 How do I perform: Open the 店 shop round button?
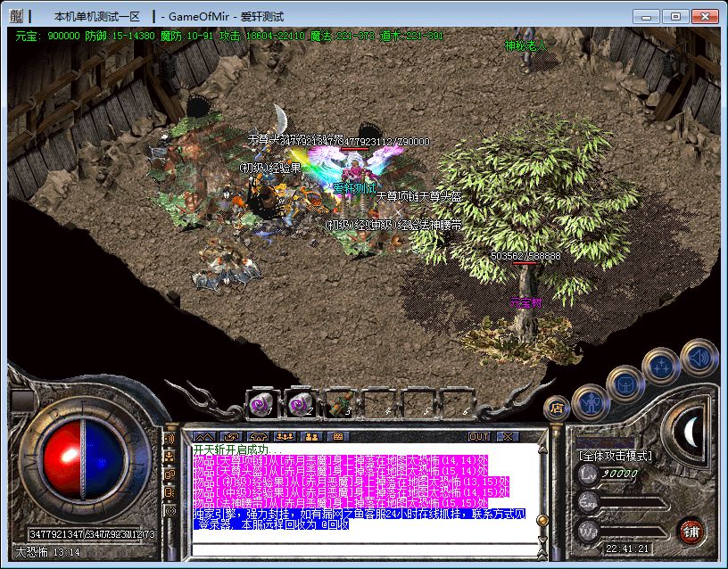coord(556,408)
